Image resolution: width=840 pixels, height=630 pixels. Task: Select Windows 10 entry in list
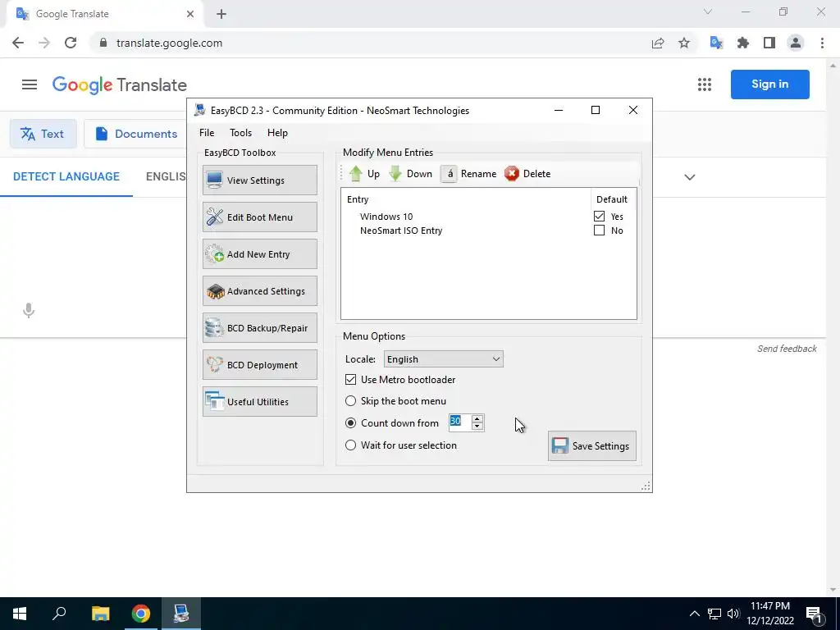[386, 217]
